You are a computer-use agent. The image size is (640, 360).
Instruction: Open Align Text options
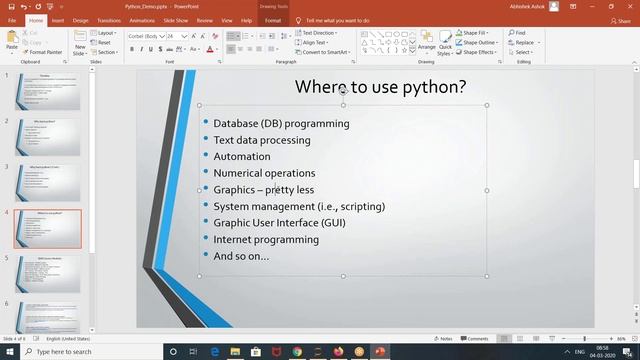click(311, 42)
